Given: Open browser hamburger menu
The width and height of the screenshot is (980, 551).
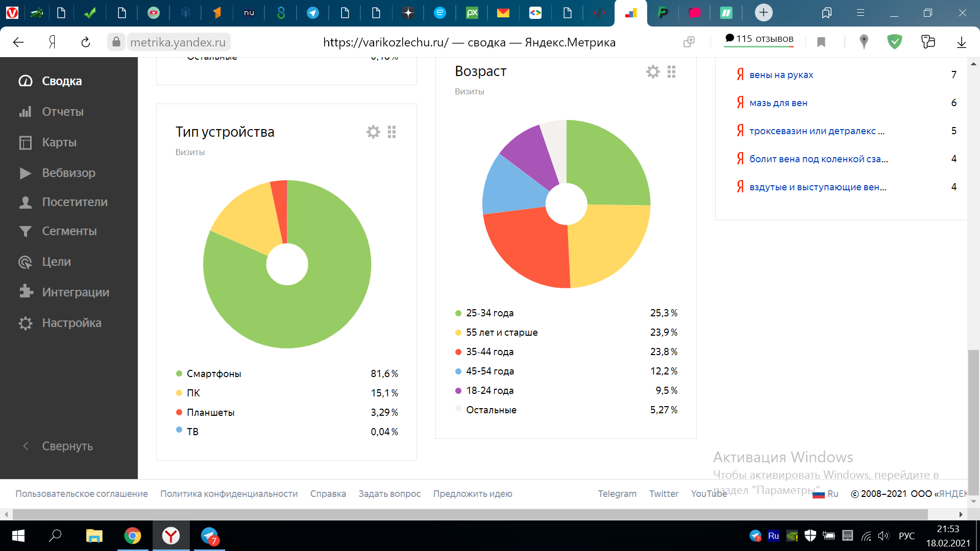Looking at the screenshot, I should click(861, 13).
